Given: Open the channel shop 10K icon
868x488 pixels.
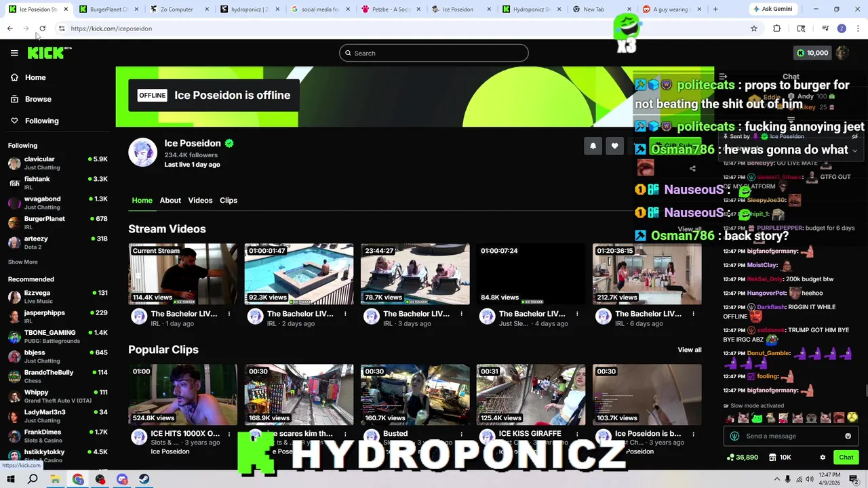Looking at the screenshot, I should click(780, 457).
